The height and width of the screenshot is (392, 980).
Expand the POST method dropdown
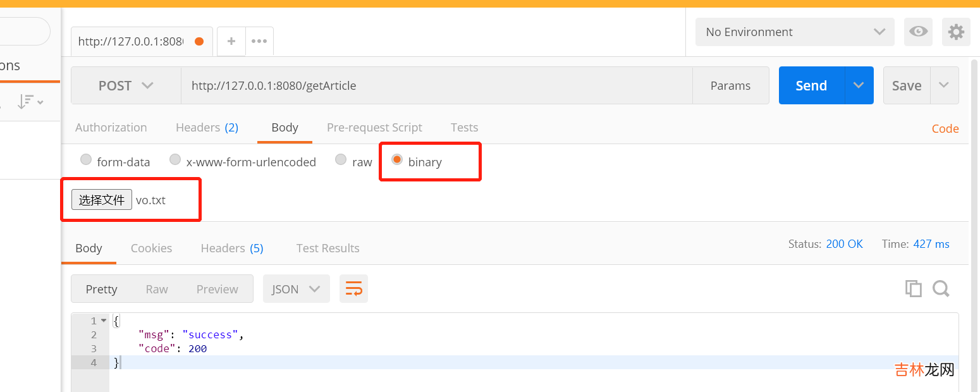pyautogui.click(x=126, y=85)
